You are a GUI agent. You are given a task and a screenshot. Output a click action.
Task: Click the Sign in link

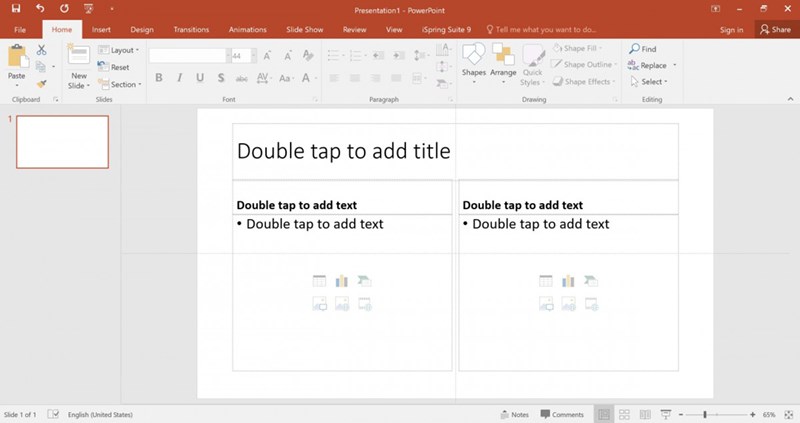[x=731, y=30]
